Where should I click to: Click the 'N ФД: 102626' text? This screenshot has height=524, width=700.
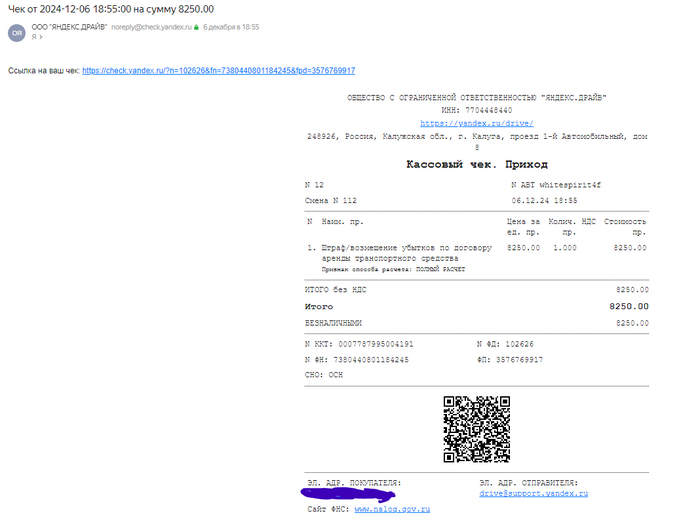click(x=505, y=344)
